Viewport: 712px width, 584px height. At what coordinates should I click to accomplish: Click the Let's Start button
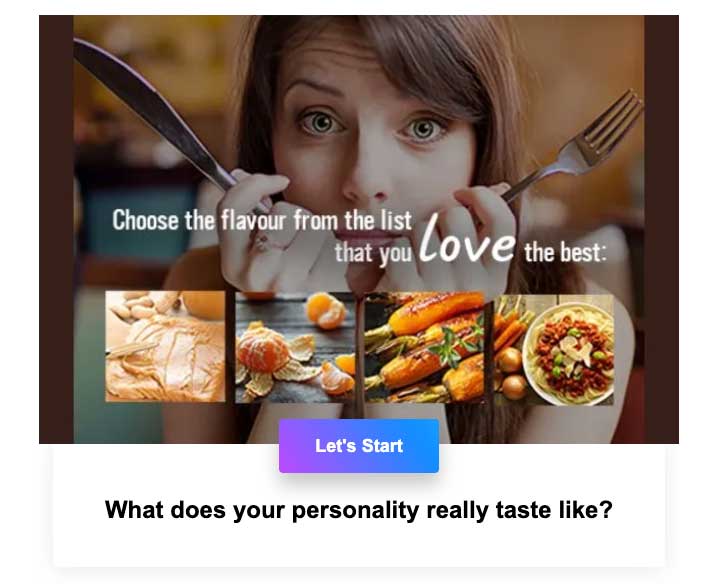click(359, 445)
